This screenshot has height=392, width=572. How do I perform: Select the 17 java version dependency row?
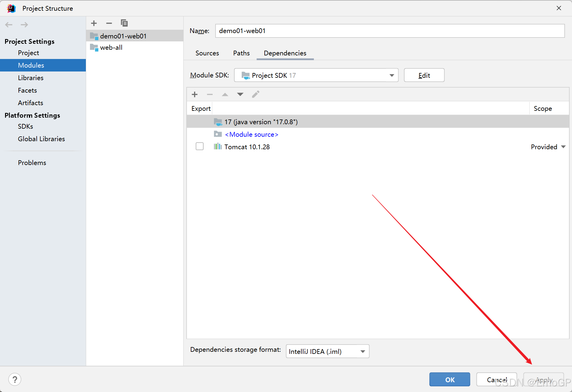378,122
